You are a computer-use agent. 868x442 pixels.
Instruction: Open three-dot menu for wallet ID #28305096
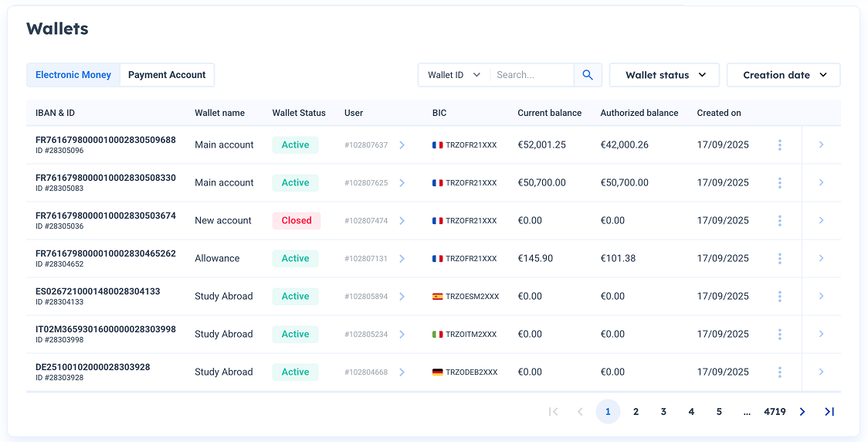pyautogui.click(x=780, y=145)
